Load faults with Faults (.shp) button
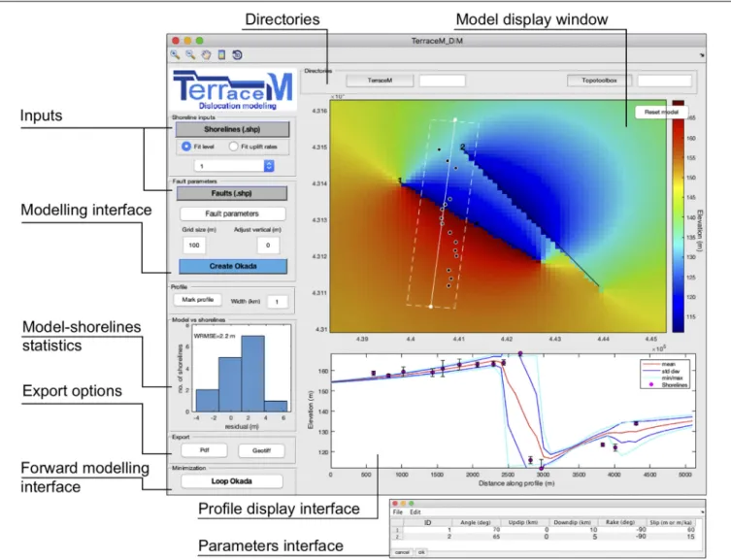The image size is (731, 560). click(232, 193)
